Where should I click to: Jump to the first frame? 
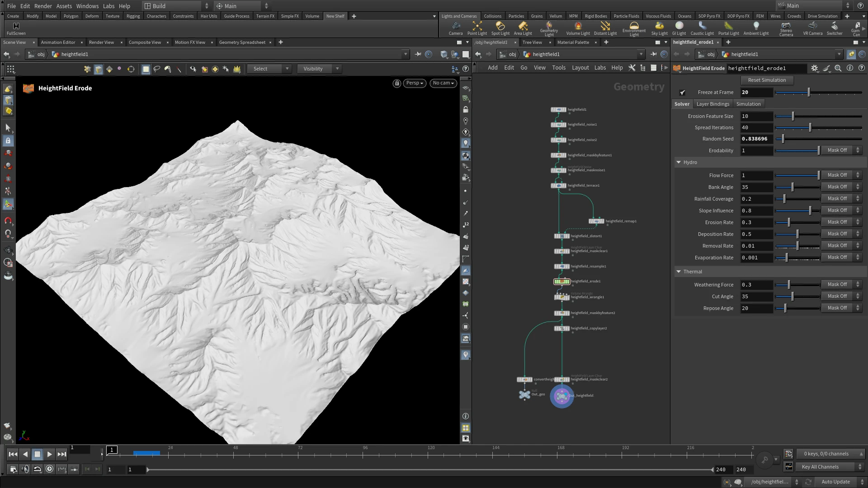(x=13, y=454)
